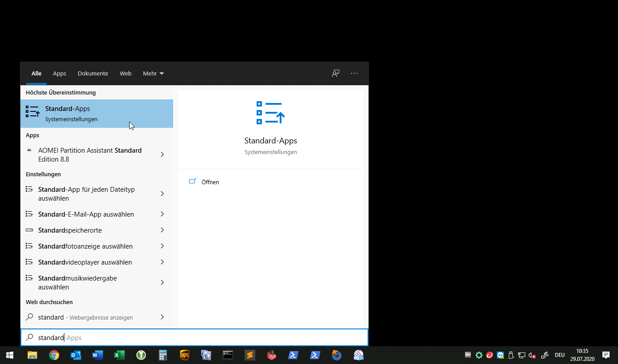
Task: Unmute the speaker in the system tray
Action: [x=531, y=355]
